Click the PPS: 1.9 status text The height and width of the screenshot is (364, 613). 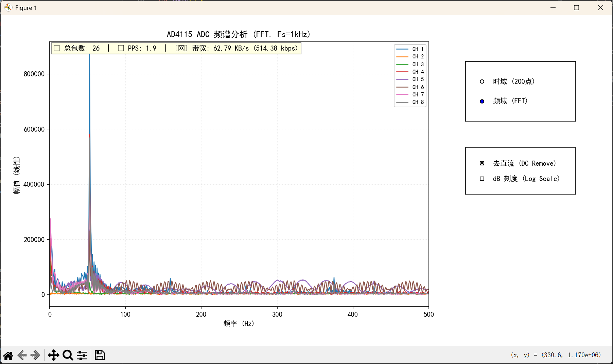click(142, 48)
